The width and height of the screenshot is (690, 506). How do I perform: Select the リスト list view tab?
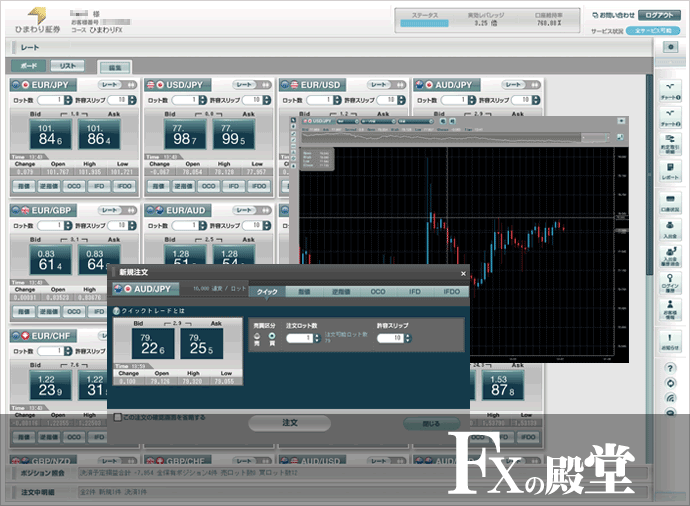pyautogui.click(x=67, y=66)
